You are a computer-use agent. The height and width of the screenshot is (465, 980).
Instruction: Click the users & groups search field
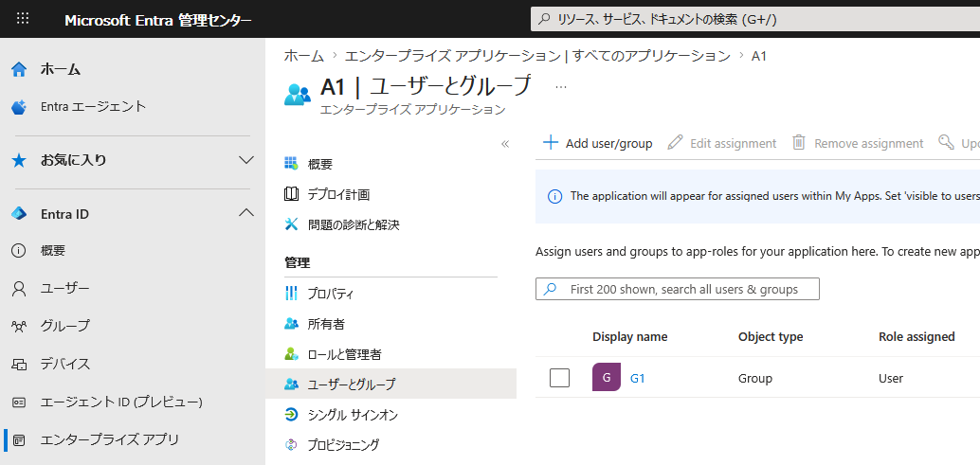click(x=678, y=289)
